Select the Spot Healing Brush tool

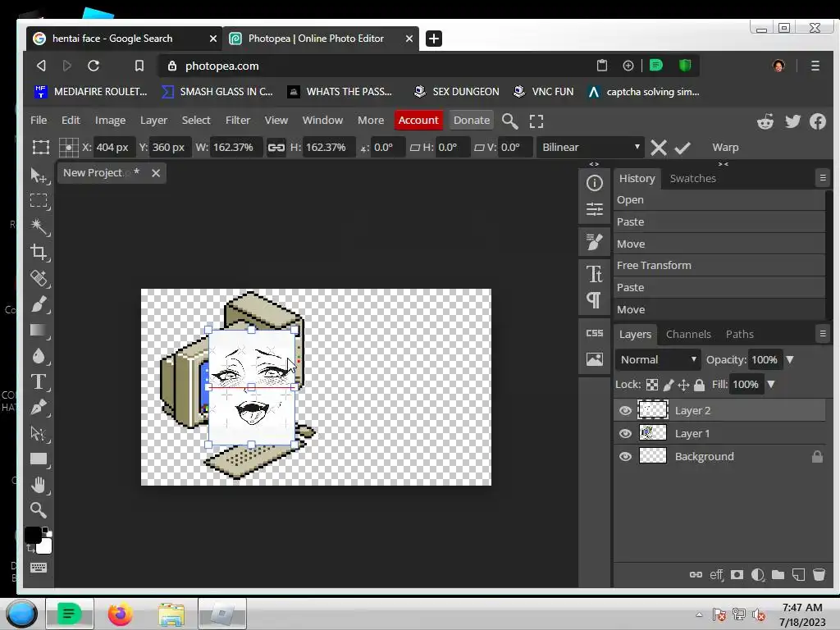(x=39, y=278)
